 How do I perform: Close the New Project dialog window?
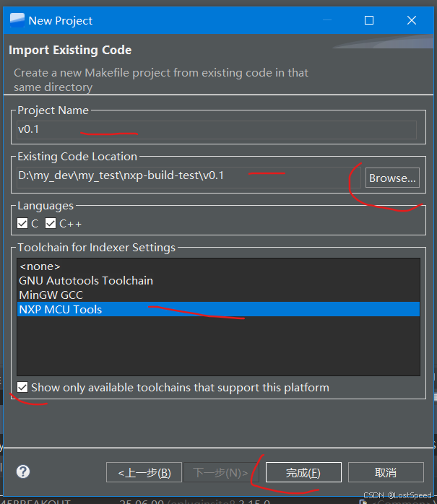coord(412,20)
